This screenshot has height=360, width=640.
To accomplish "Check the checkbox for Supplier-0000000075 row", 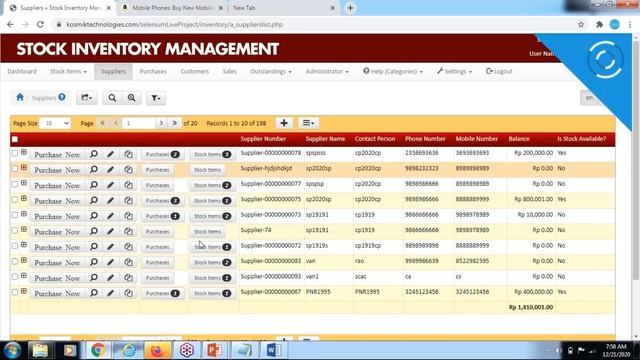I will (x=15, y=200).
